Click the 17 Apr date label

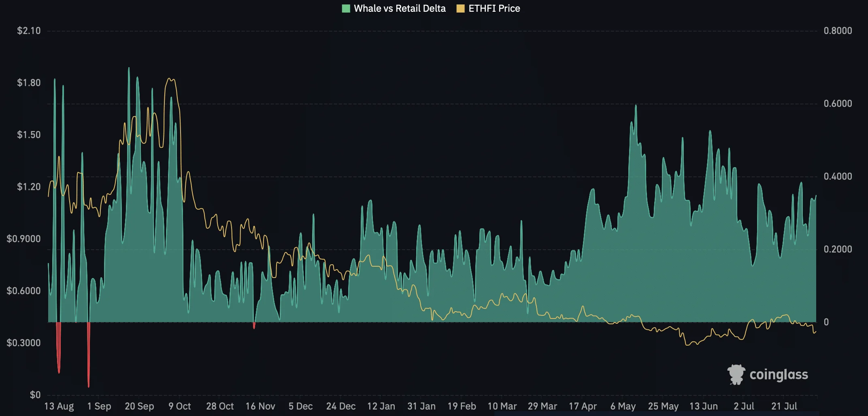(583, 406)
